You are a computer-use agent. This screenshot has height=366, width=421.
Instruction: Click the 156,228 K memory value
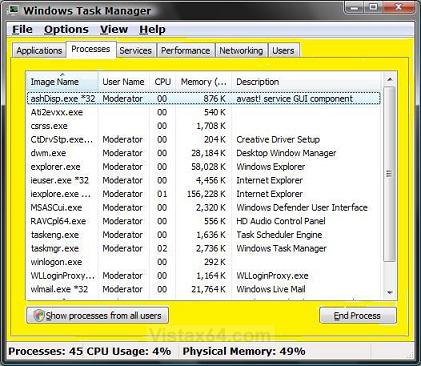pos(206,194)
